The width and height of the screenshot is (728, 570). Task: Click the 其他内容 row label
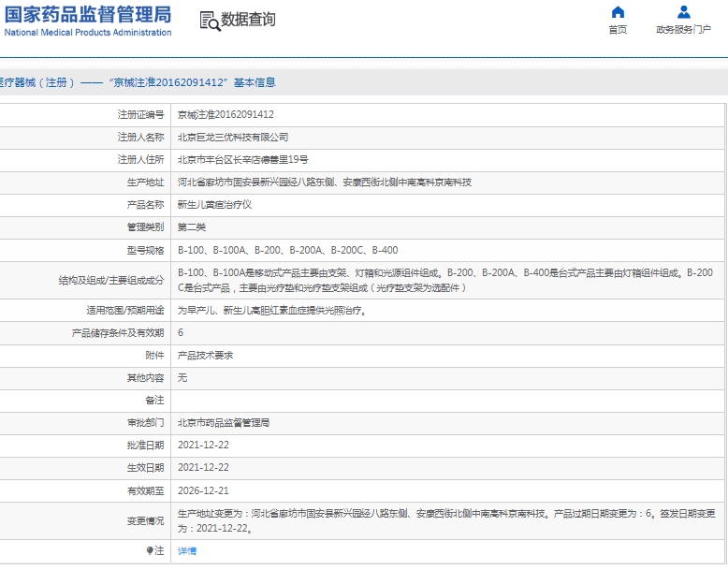tap(145, 378)
